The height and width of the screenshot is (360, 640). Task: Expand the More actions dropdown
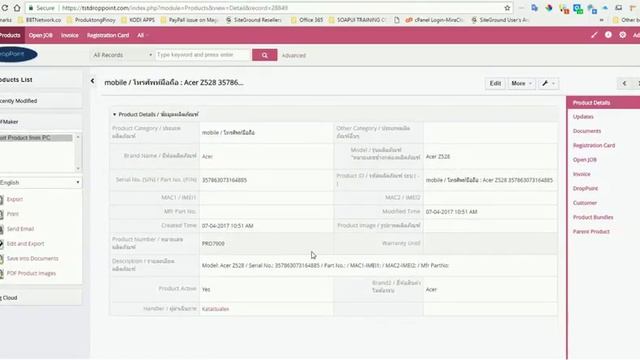click(521, 83)
